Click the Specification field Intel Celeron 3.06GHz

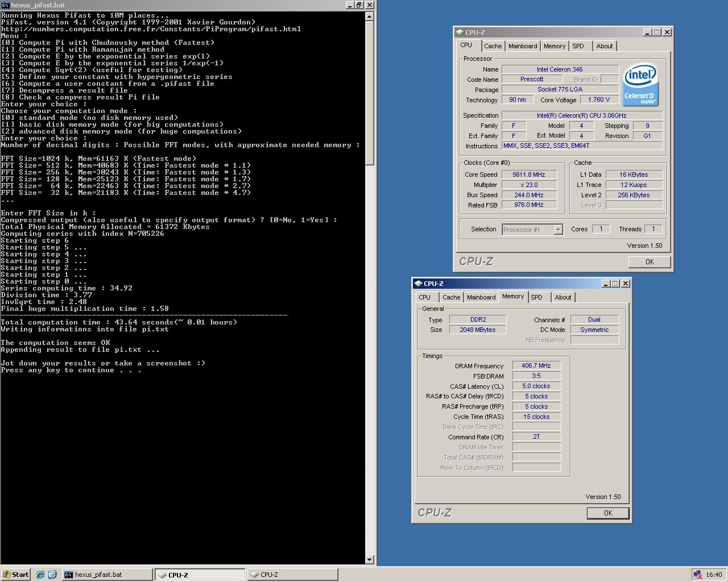pos(582,115)
